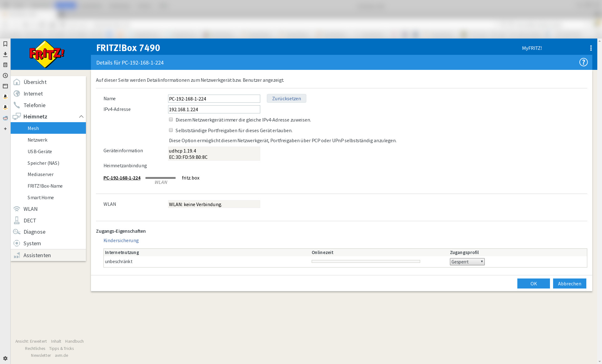Viewport: 602px width, 364px height.
Task: Open first Amazon web panel
Action: [x=5, y=96]
